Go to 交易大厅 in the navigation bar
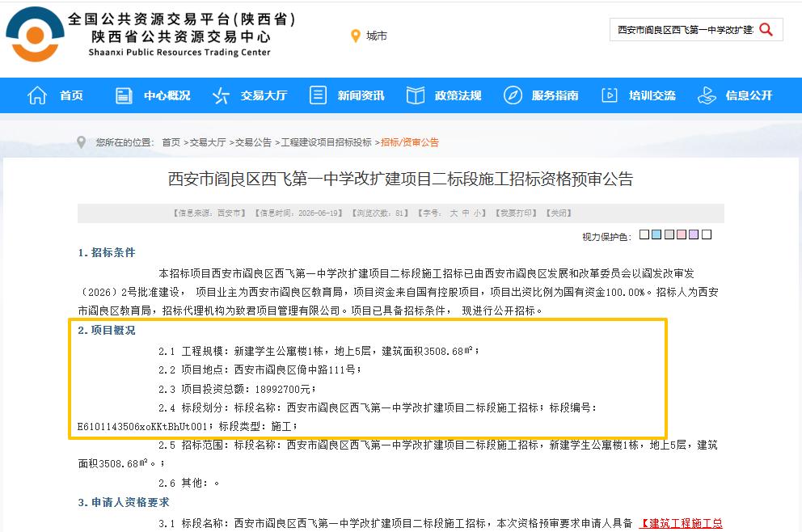The image size is (802, 532). click(x=264, y=95)
